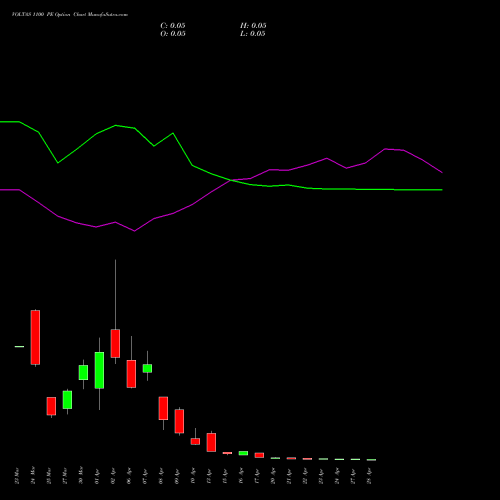Click the 07 Apr date label
Image resolution: width=500 pixels, height=500 pixels.
[145, 476]
